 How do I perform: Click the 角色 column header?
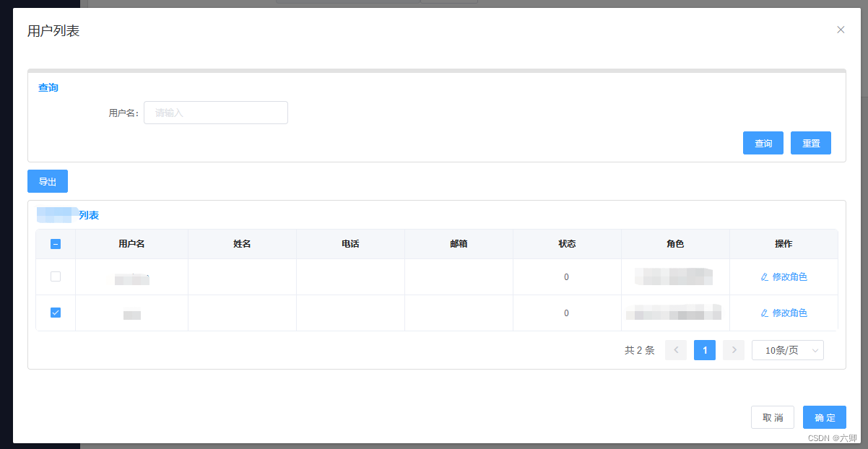pos(675,244)
